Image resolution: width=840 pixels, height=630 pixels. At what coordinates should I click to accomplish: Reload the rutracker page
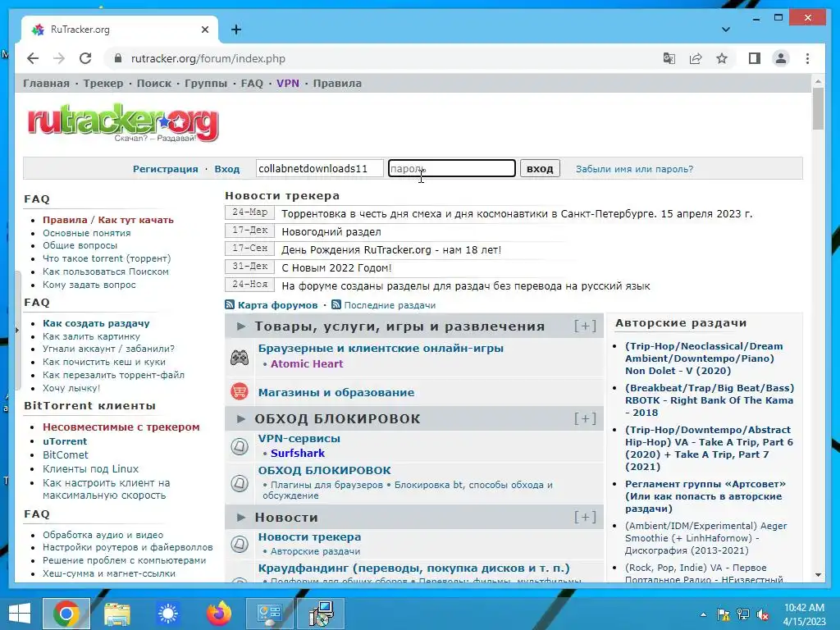point(85,58)
